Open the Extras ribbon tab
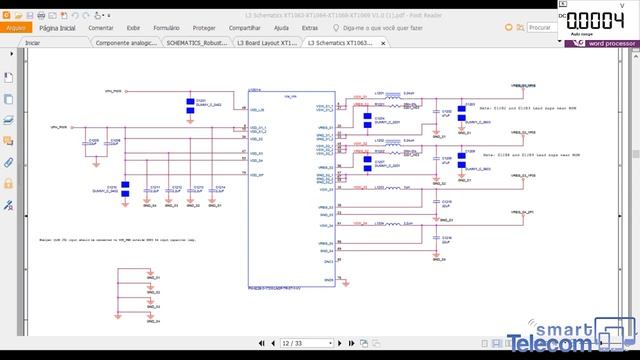 [x=310, y=28]
